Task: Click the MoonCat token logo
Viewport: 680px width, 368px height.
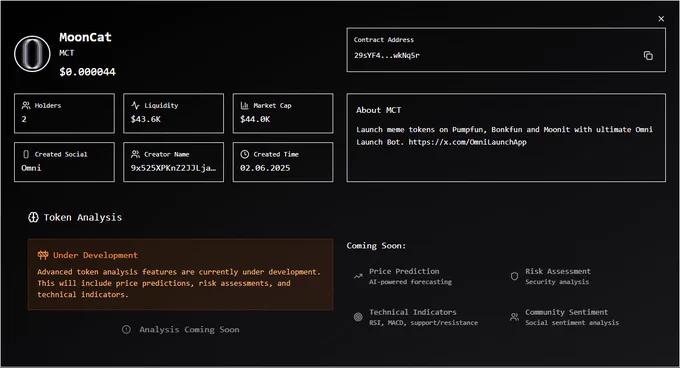Action: [x=32, y=54]
